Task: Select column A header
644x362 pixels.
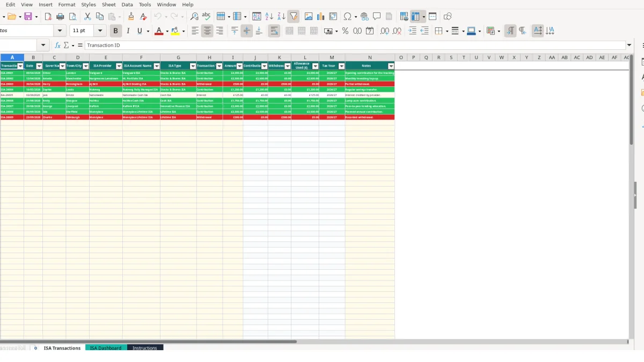Action: click(x=12, y=57)
